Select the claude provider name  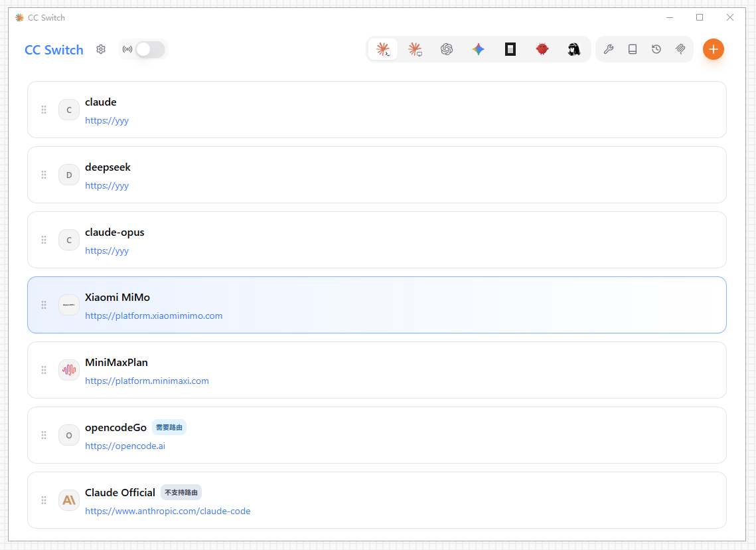point(101,102)
